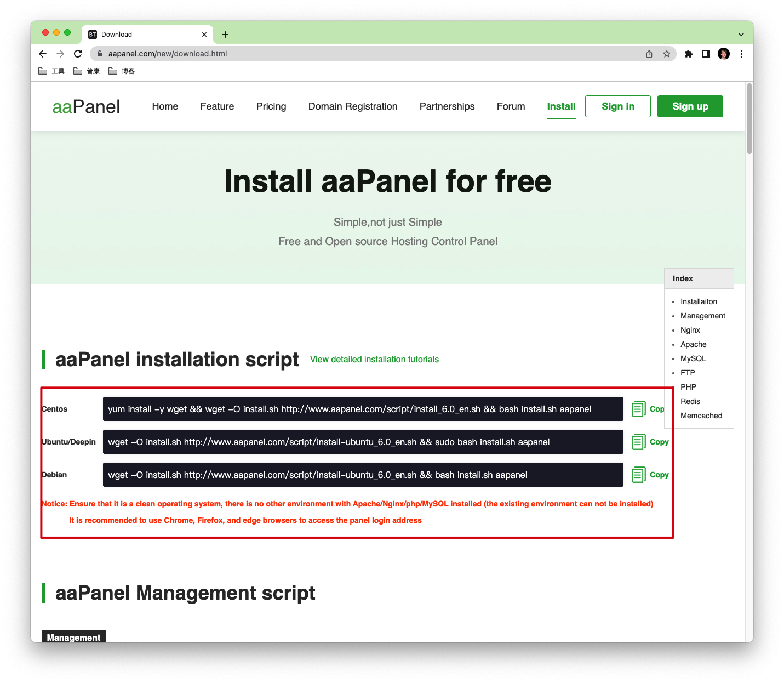Open the Pricing nav item

[x=271, y=106]
